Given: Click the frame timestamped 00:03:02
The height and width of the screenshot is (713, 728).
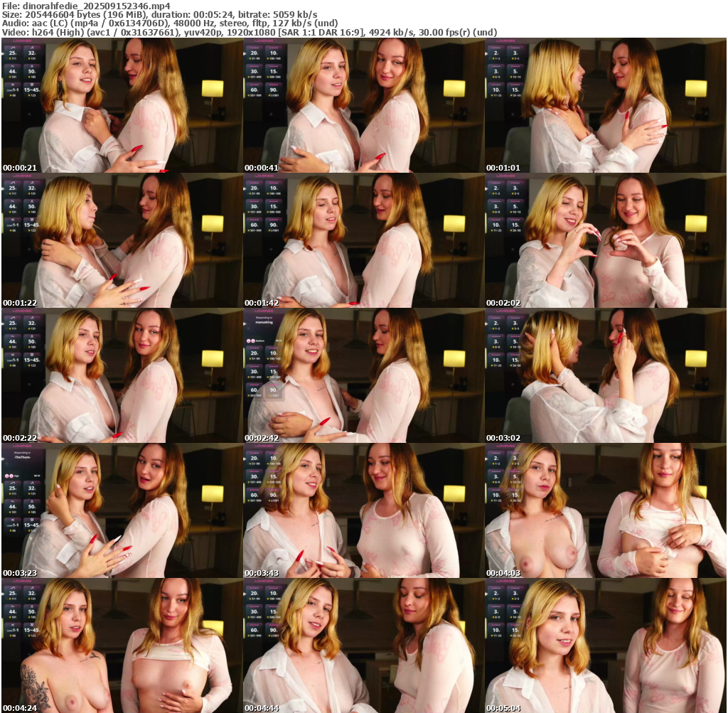Looking at the screenshot, I should point(606,375).
